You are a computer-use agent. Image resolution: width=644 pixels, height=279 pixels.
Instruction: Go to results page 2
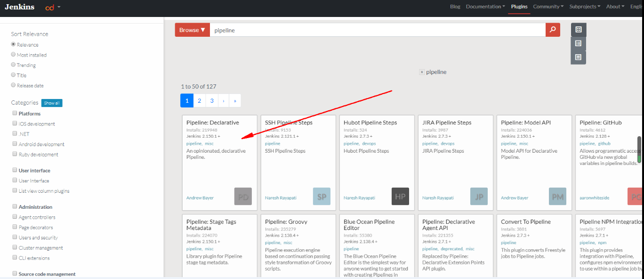pos(200,100)
